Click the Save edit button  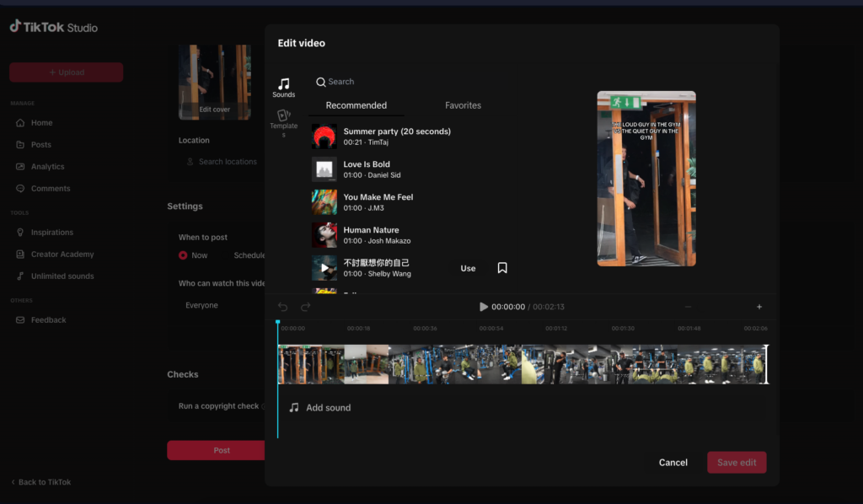[737, 463]
